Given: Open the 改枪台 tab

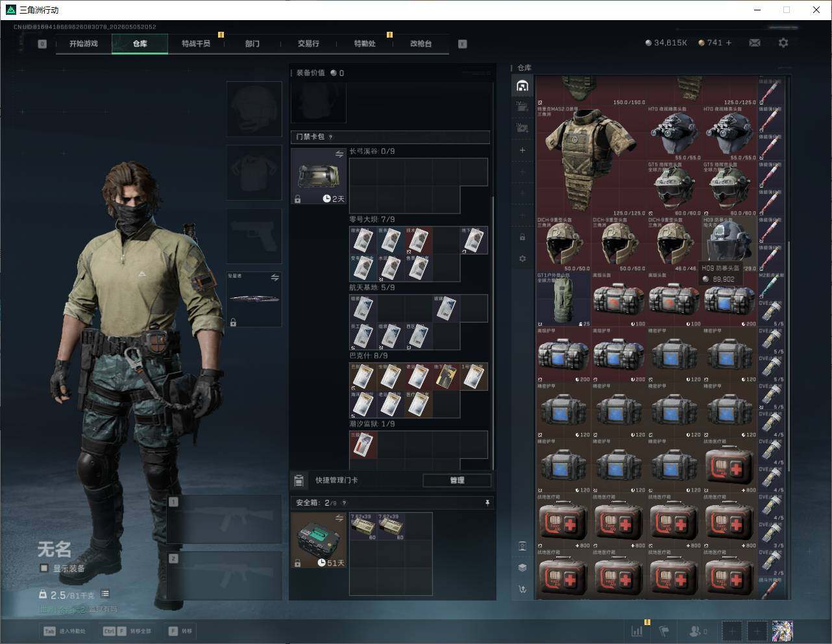Looking at the screenshot, I should [421, 43].
